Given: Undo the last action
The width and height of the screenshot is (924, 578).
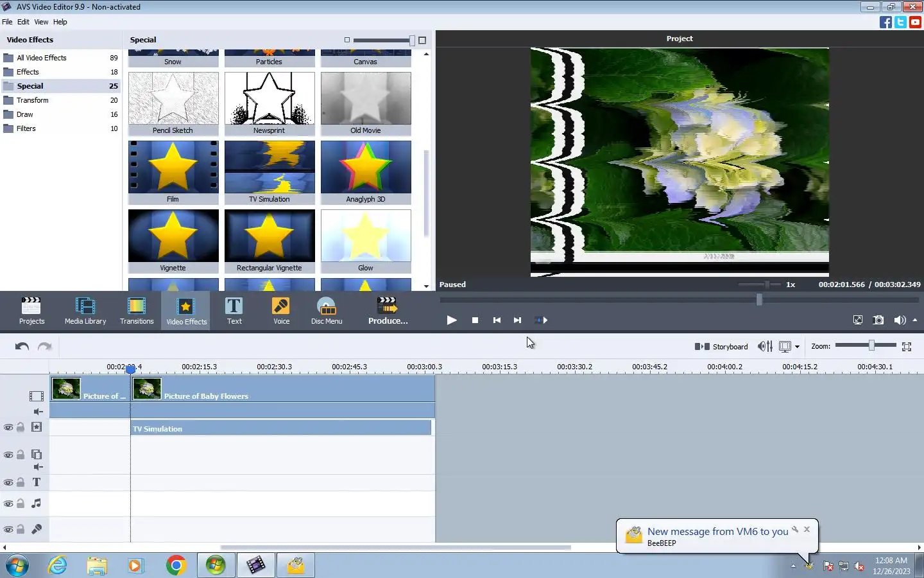Looking at the screenshot, I should tap(22, 346).
